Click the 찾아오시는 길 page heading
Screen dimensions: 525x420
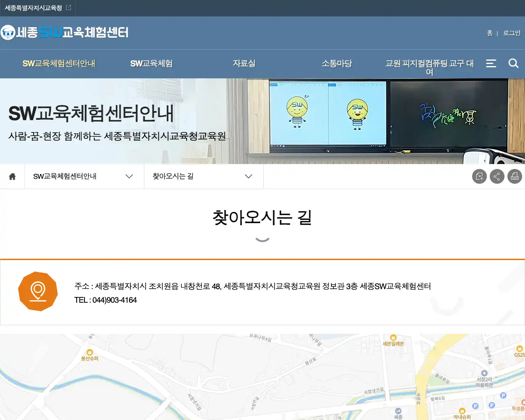coord(262,217)
